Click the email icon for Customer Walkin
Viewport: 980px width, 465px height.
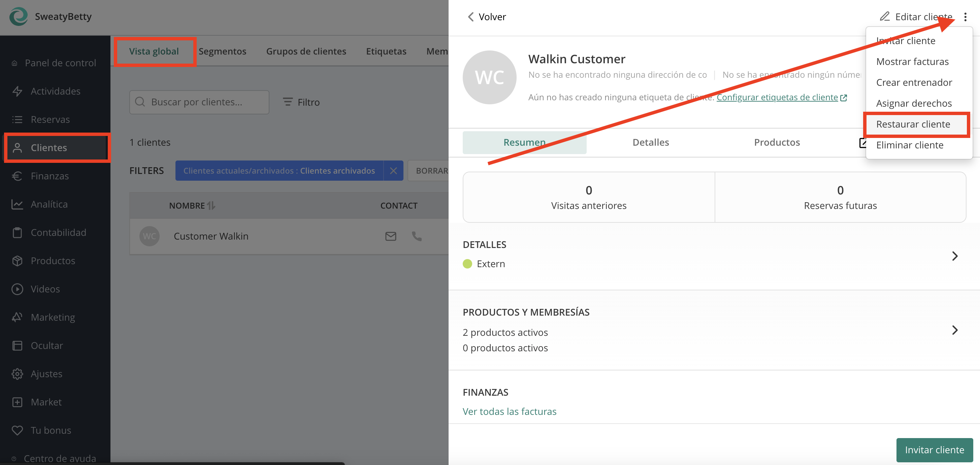(391, 236)
